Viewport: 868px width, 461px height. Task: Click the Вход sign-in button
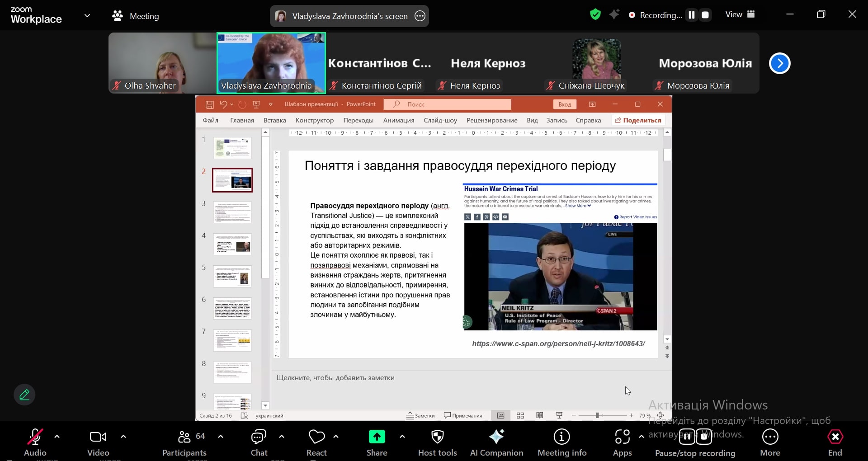[x=565, y=104]
